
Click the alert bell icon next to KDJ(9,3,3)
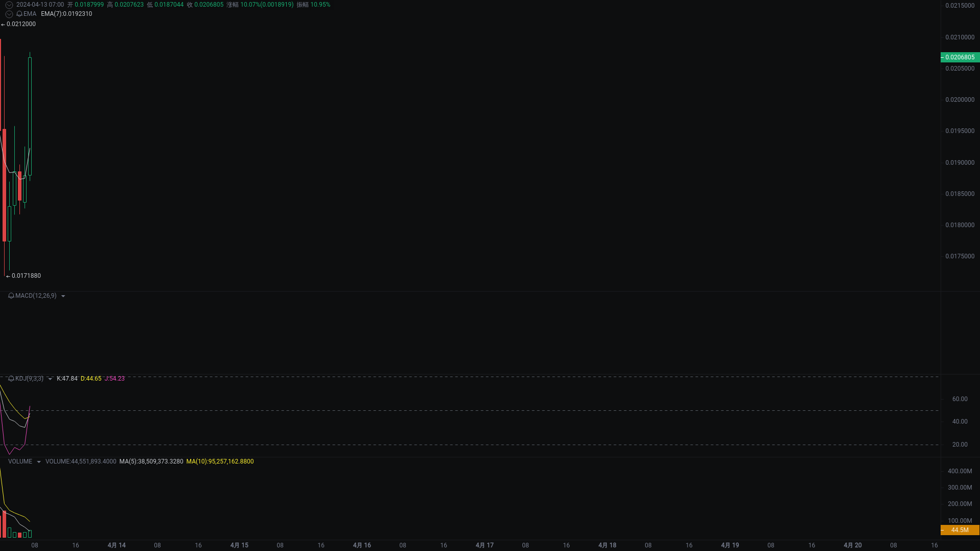coord(11,379)
